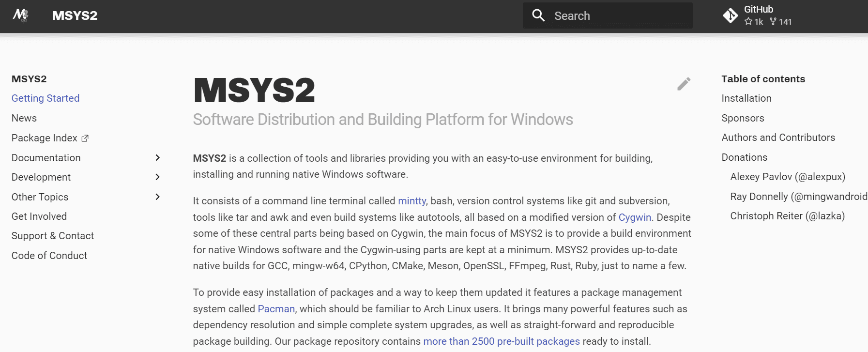Click the GitHub stars count 1k
This screenshot has height=352, width=868.
(754, 22)
